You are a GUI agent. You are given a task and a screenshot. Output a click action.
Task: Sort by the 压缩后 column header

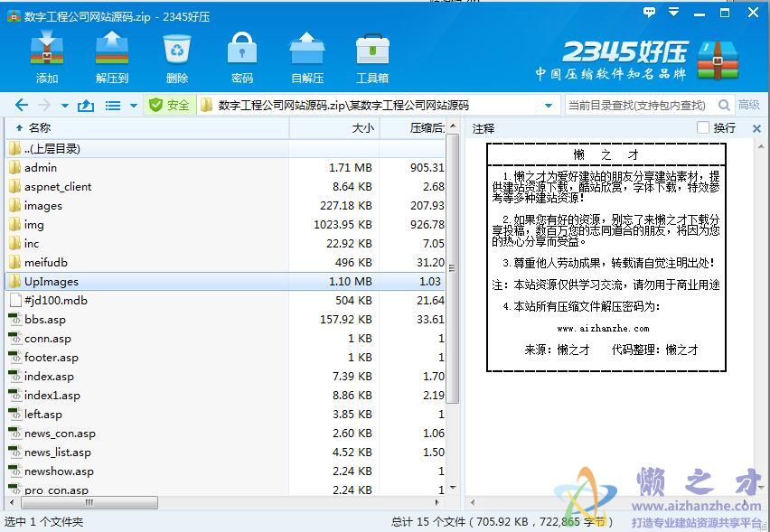click(x=414, y=128)
